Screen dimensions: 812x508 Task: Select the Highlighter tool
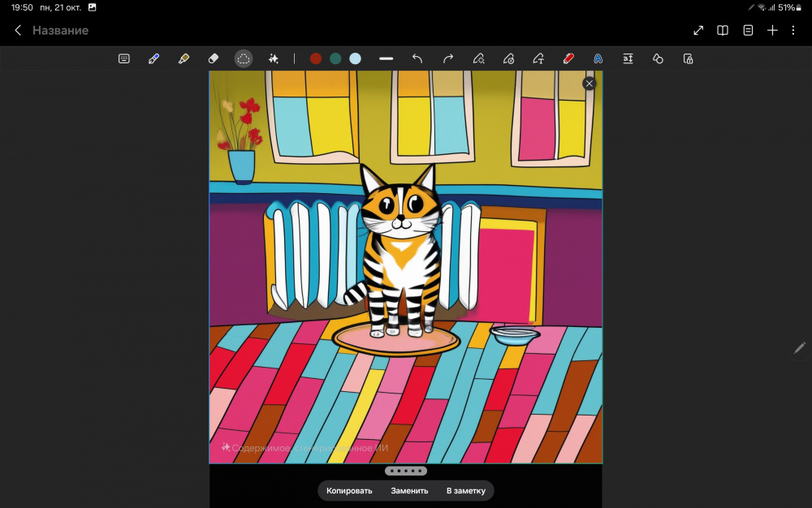click(184, 59)
